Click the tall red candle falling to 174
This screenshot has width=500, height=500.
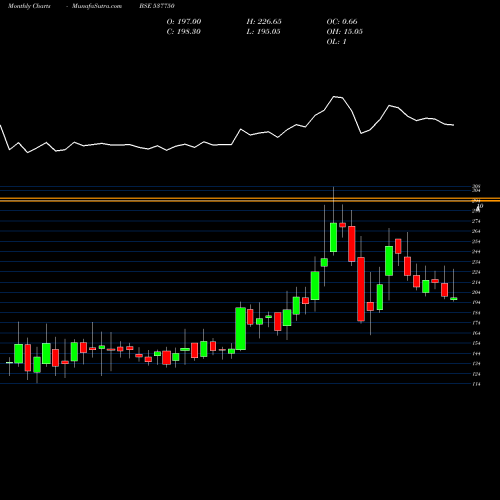click(361, 289)
